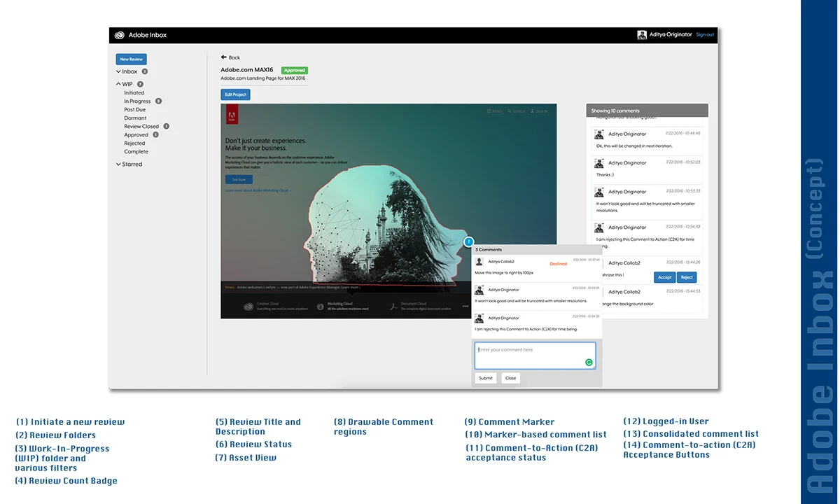Click the red Adobe logo in asset preview

232,115
